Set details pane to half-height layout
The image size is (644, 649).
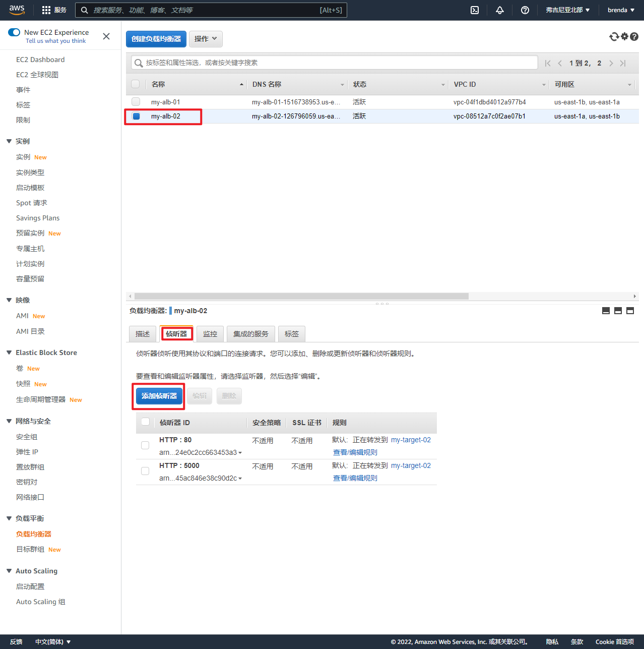pyautogui.click(x=618, y=311)
